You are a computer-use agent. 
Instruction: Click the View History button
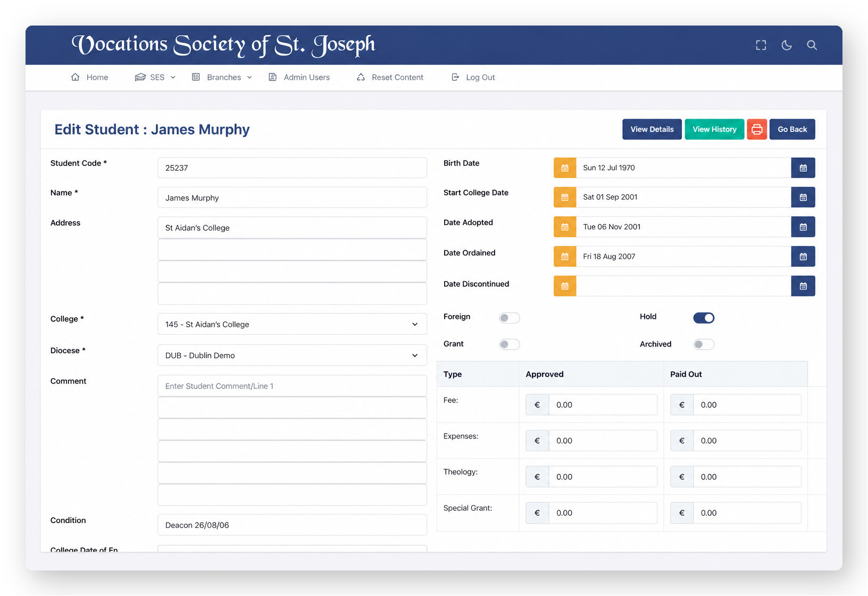pyautogui.click(x=714, y=129)
